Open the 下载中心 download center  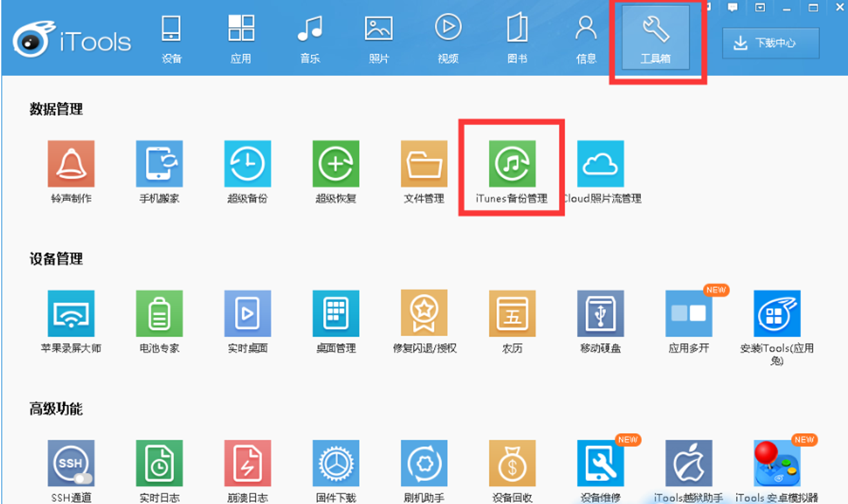click(771, 43)
